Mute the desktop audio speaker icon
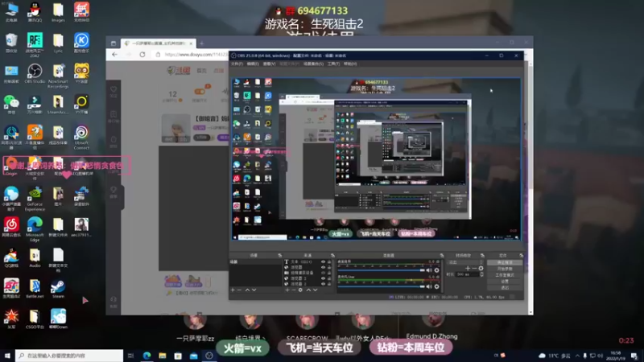Screen dimensions: 644x362 (429, 270)
